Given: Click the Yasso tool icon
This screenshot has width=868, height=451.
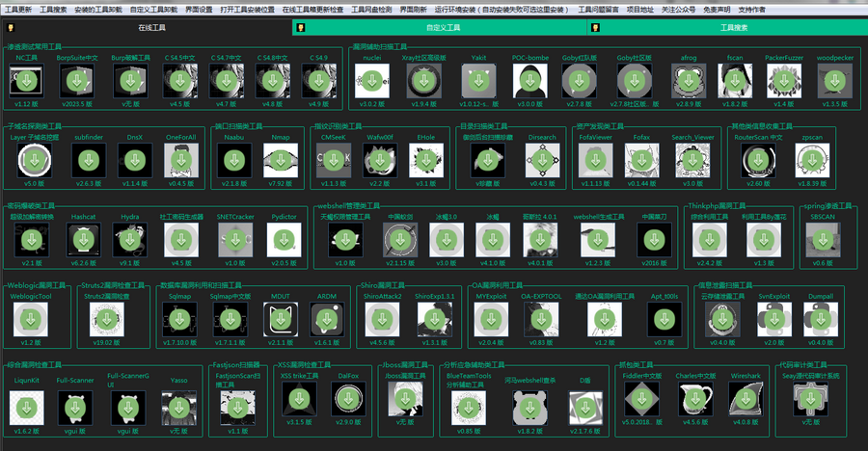Looking at the screenshot, I should [x=178, y=409].
